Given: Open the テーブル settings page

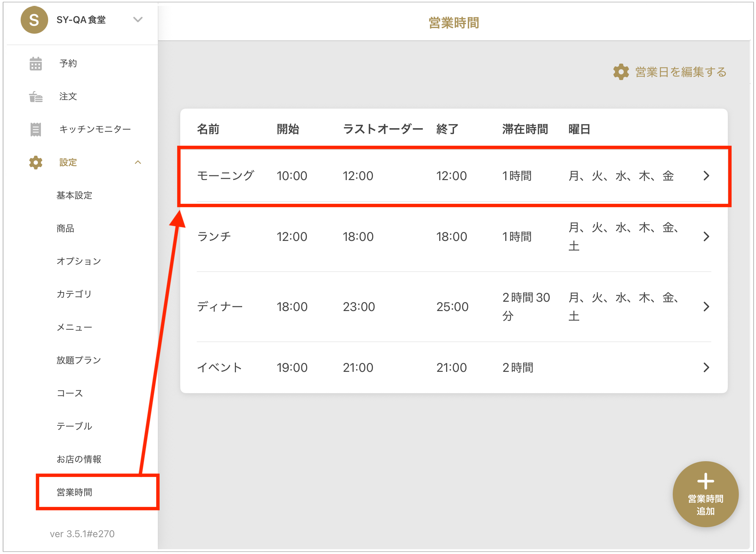Looking at the screenshot, I should pos(74,426).
